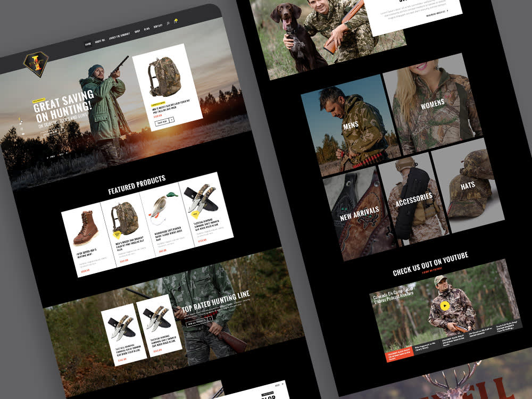
Task: Click yellow badge on featured backpack card
Action: 118,235
